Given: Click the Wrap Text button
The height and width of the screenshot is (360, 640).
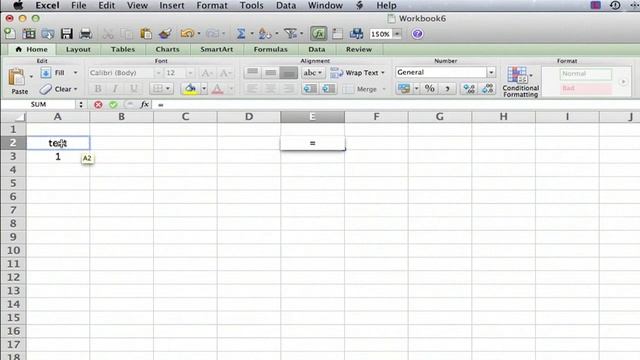Looking at the screenshot, I should tap(358, 73).
